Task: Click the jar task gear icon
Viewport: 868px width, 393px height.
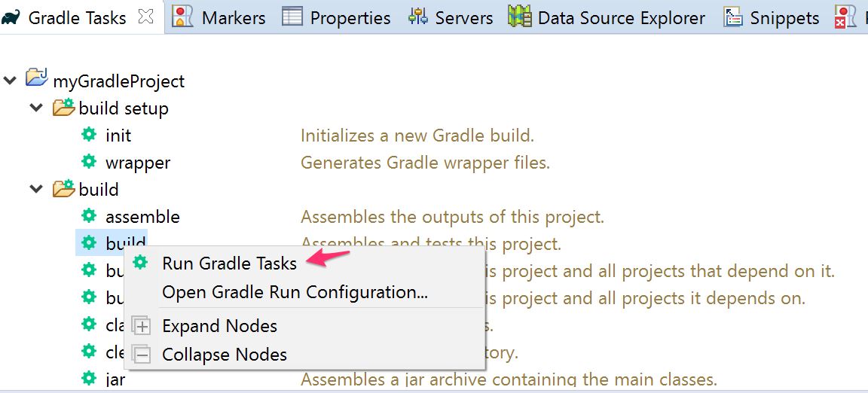Action: pos(89,378)
